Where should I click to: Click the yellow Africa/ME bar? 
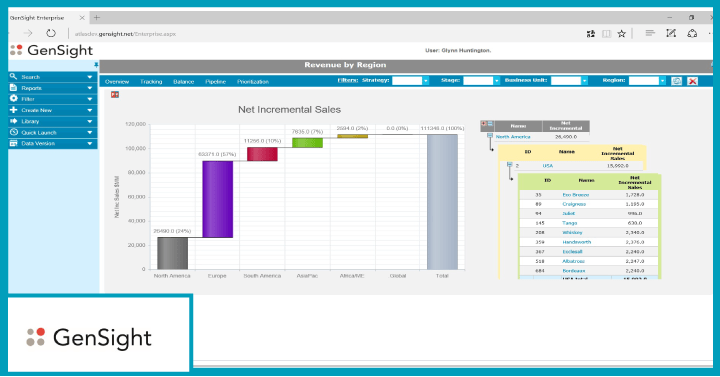353,136
